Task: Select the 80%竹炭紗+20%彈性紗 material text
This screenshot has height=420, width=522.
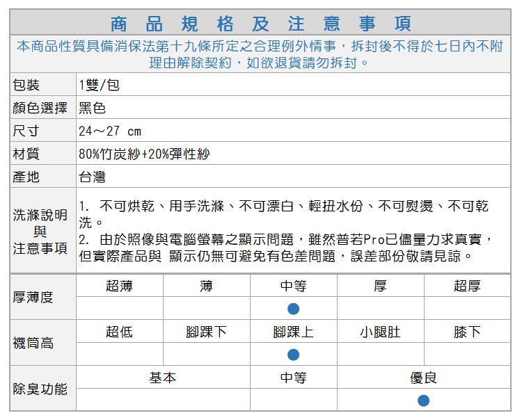Action: [144, 154]
